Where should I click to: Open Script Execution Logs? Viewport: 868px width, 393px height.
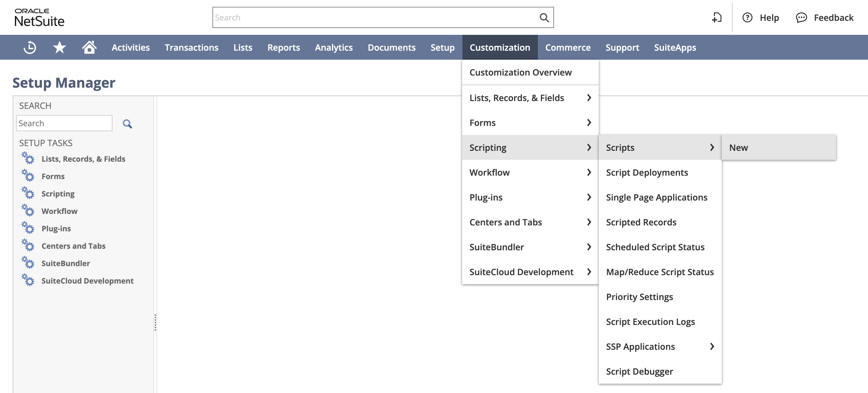point(650,321)
